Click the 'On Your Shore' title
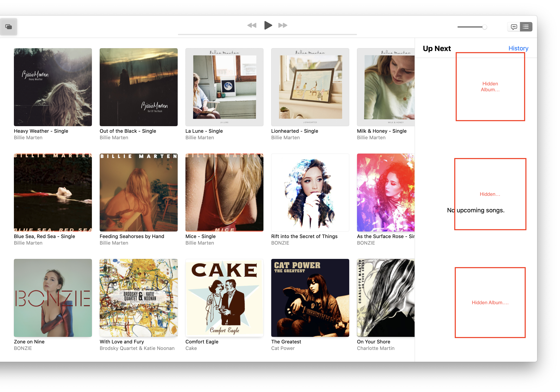 [x=373, y=342]
